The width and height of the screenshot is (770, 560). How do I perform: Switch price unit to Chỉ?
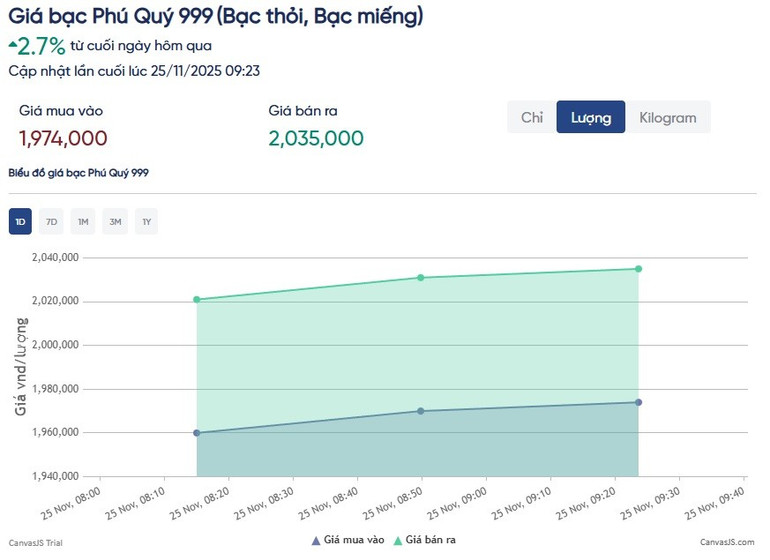tap(532, 117)
